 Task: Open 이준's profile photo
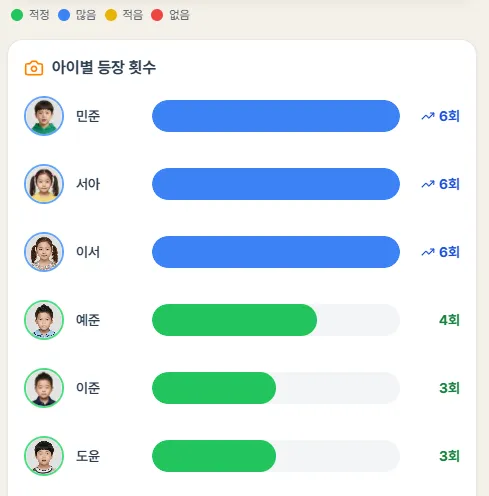(x=44, y=388)
